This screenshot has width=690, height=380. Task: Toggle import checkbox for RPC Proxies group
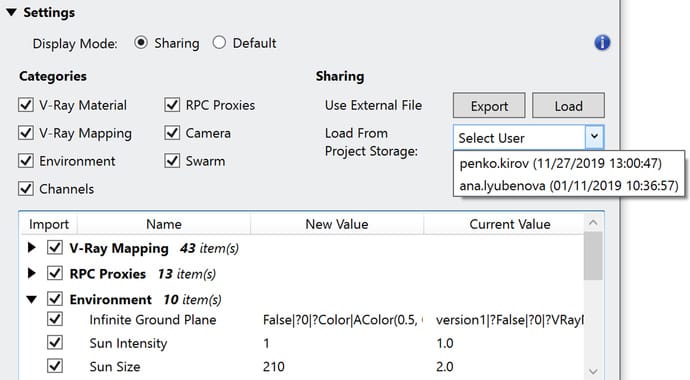55,273
